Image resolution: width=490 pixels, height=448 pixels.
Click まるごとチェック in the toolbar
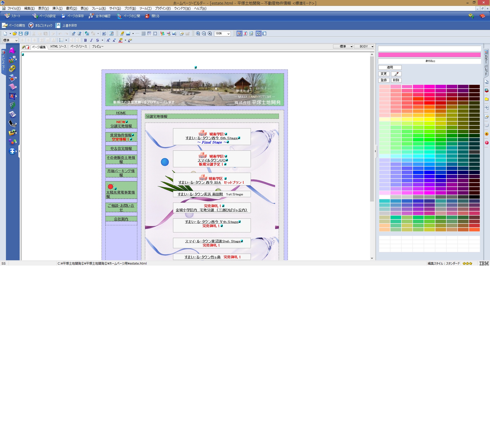pyautogui.click(x=41, y=26)
